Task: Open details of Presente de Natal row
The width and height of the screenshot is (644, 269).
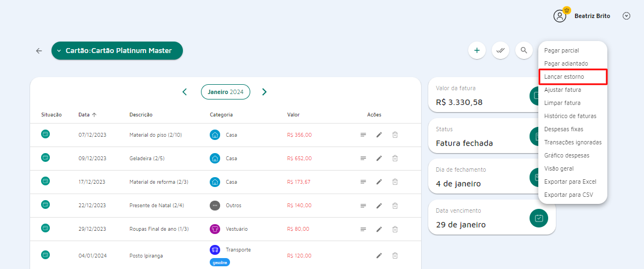Action: click(363, 206)
